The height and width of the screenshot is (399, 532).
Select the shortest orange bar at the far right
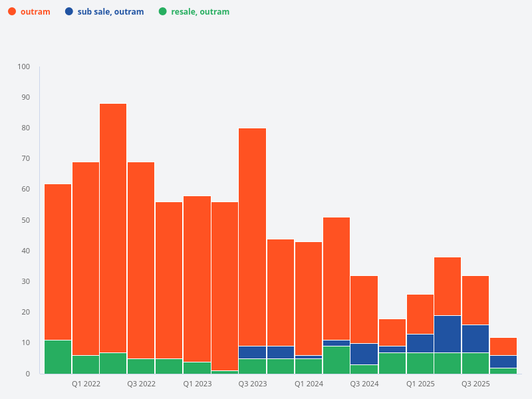[503, 346]
